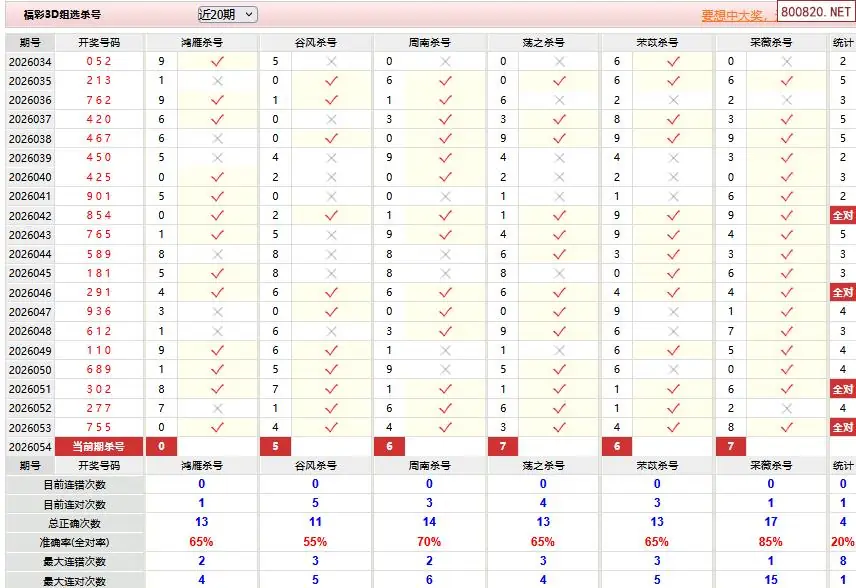The height and width of the screenshot is (588, 856).
Task: Click the red 0 under 鸿雁杀号 for 2026054
Action: [161, 447]
